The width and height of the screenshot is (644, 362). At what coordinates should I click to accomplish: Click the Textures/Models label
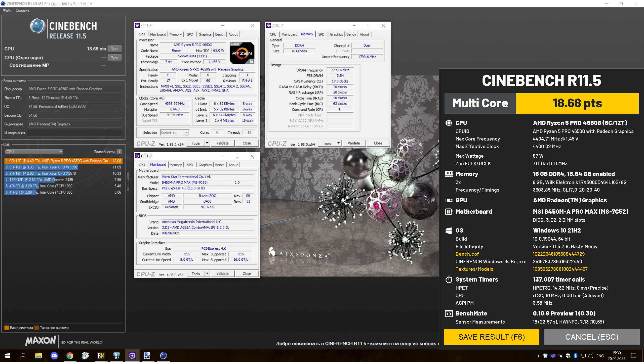pyautogui.click(x=474, y=269)
